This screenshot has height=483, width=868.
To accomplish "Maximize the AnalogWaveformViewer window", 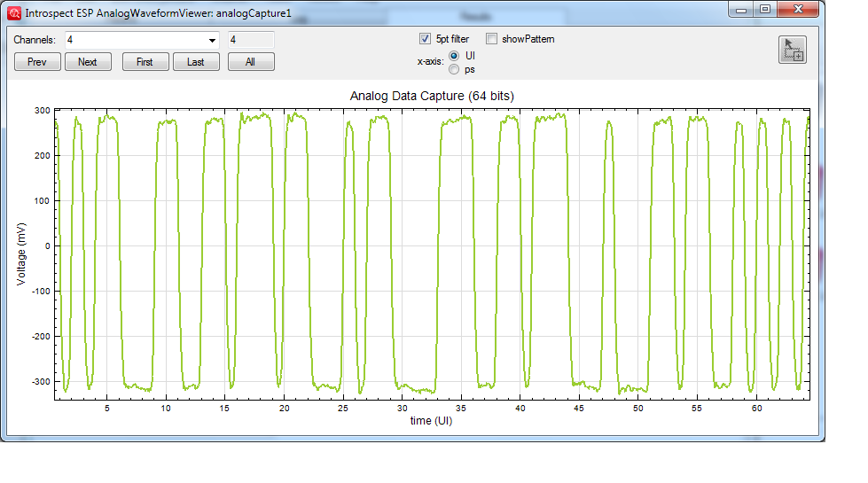I will (x=765, y=9).
